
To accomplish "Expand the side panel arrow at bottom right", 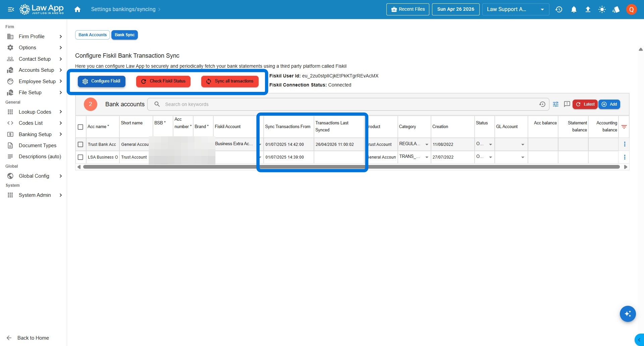I will coord(639,340).
